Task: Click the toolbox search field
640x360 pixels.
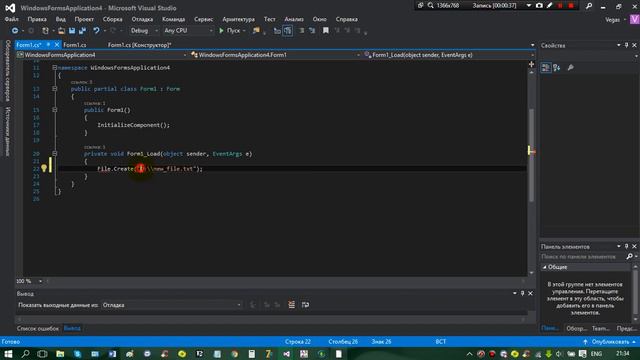Action: pos(583,257)
